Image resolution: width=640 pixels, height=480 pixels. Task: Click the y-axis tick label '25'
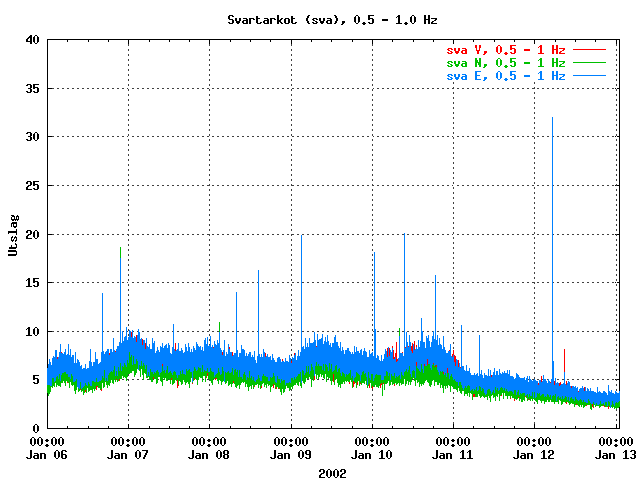point(32,186)
